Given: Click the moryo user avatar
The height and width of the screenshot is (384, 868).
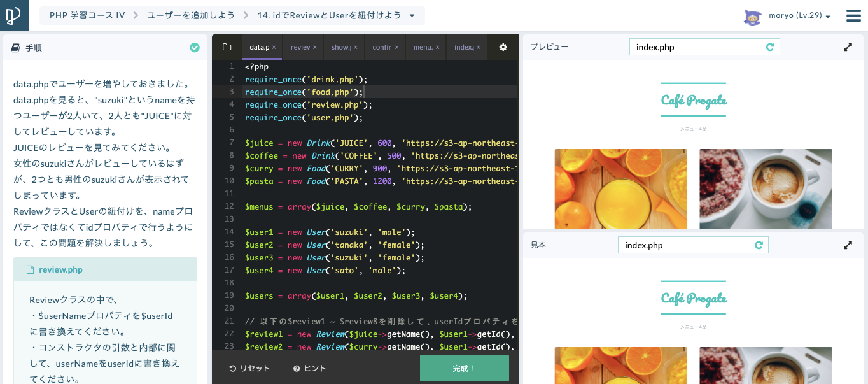Looking at the screenshot, I should [x=753, y=16].
